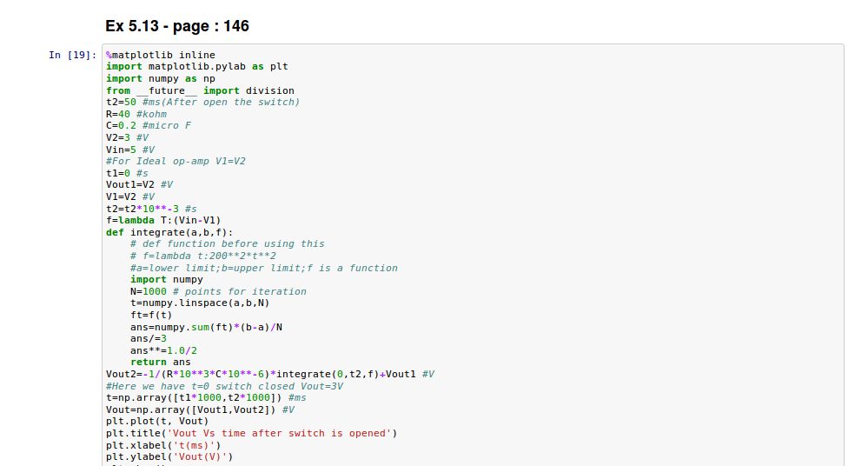This screenshot has height=466, width=868.
Task: Click the 'plt.plot(t, Vout)' line
Action: pos(157,421)
